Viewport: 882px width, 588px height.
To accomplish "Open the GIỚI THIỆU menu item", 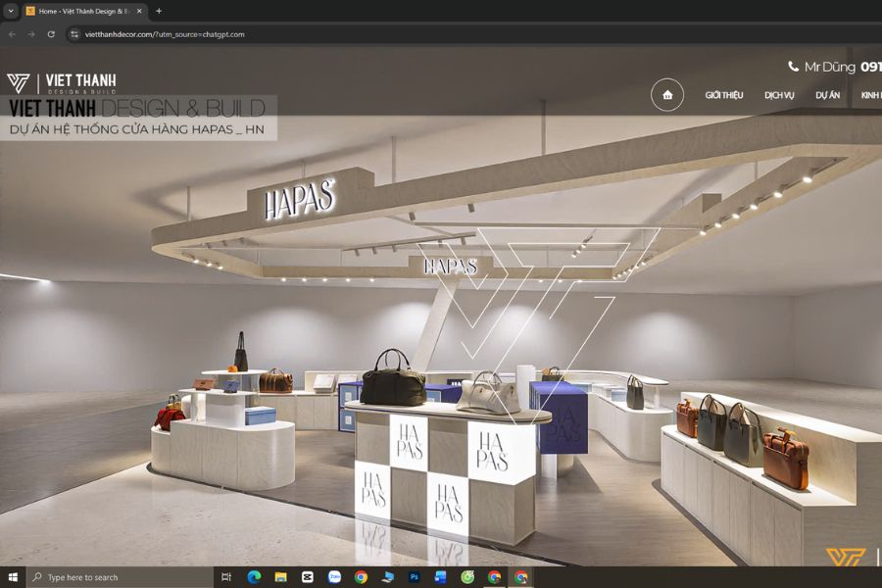I will (x=724, y=95).
